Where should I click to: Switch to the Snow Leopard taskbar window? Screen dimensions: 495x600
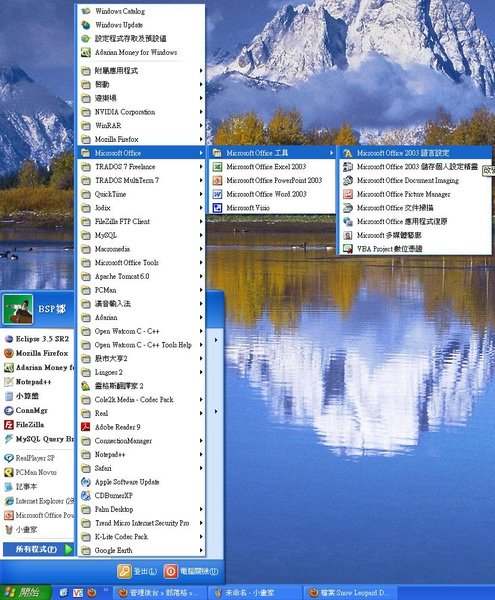pyautogui.click(x=350, y=593)
